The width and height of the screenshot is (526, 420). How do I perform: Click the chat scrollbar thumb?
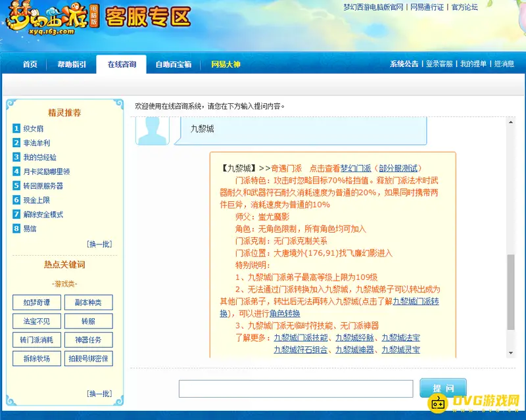coord(511,292)
